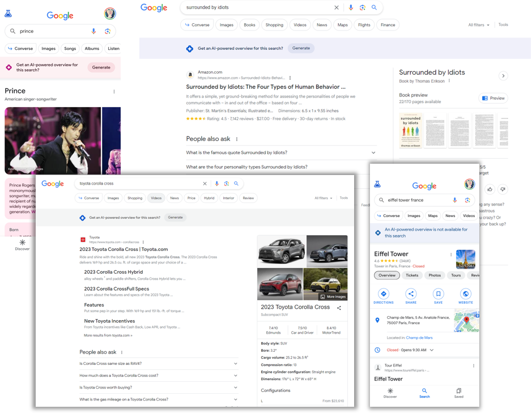Open All filters dropdown in toyota window
Image resolution: width=532 pixels, height=413 pixels.
[x=324, y=198]
